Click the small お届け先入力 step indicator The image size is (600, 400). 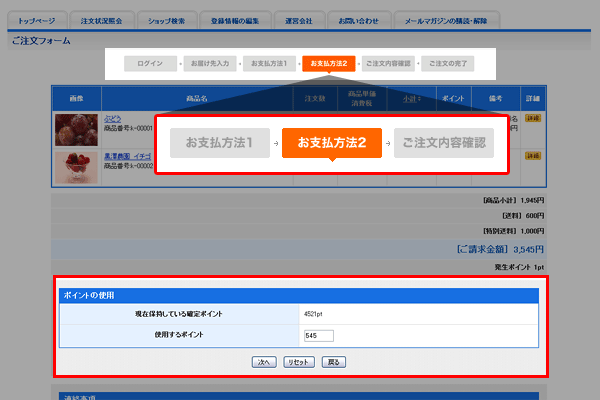click(209, 63)
